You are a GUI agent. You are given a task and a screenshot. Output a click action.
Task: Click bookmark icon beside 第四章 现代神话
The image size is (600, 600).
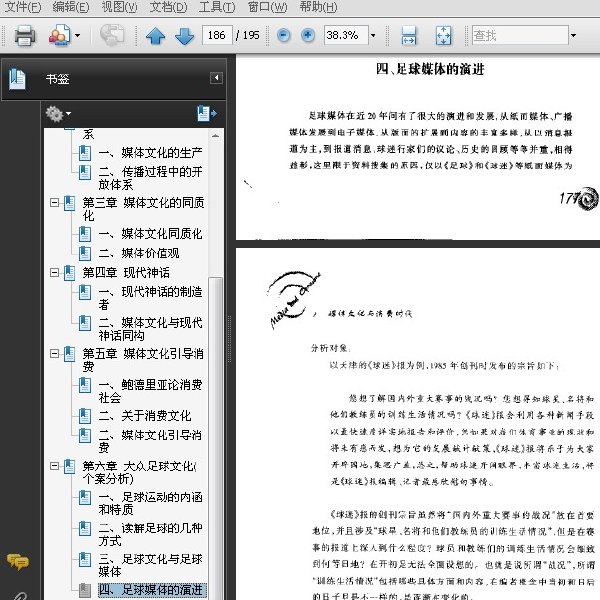pyautogui.click(x=69, y=273)
